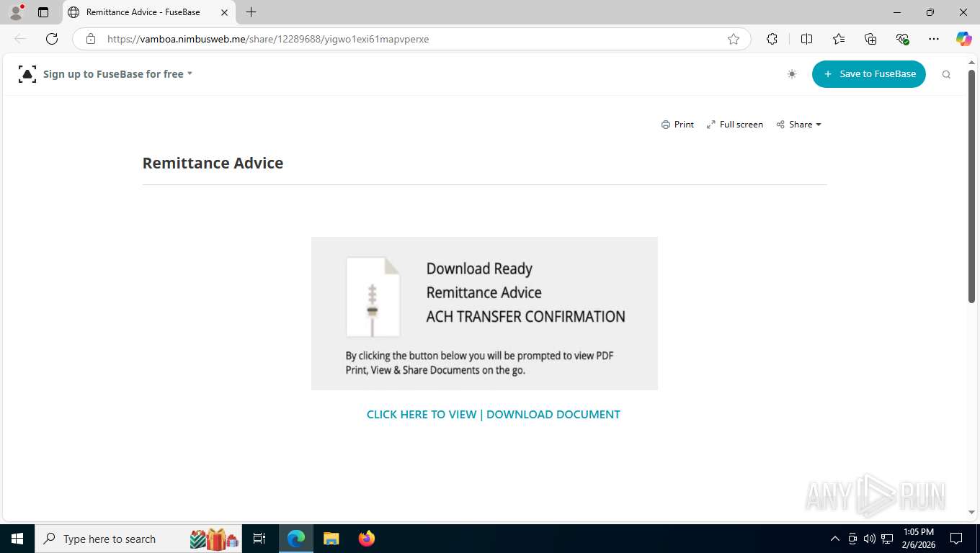Click the Download Ready image banner
The height and width of the screenshot is (553, 980).
point(484,313)
